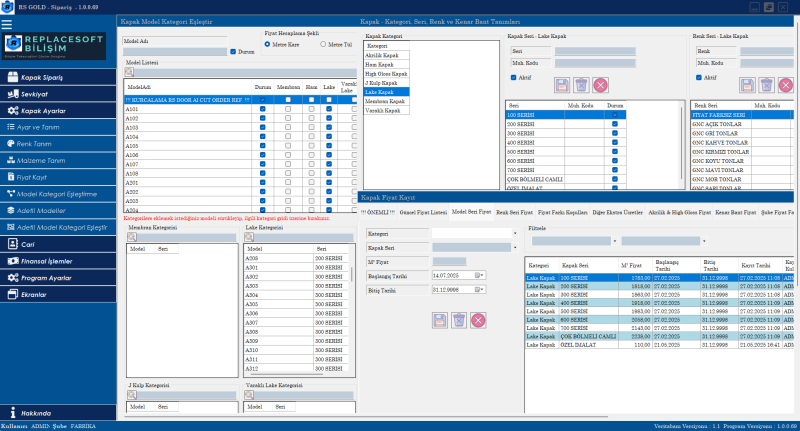This screenshot has width=800, height=431.
Task: Open the Başlangıç Tarihi date picker
Action: (x=479, y=275)
